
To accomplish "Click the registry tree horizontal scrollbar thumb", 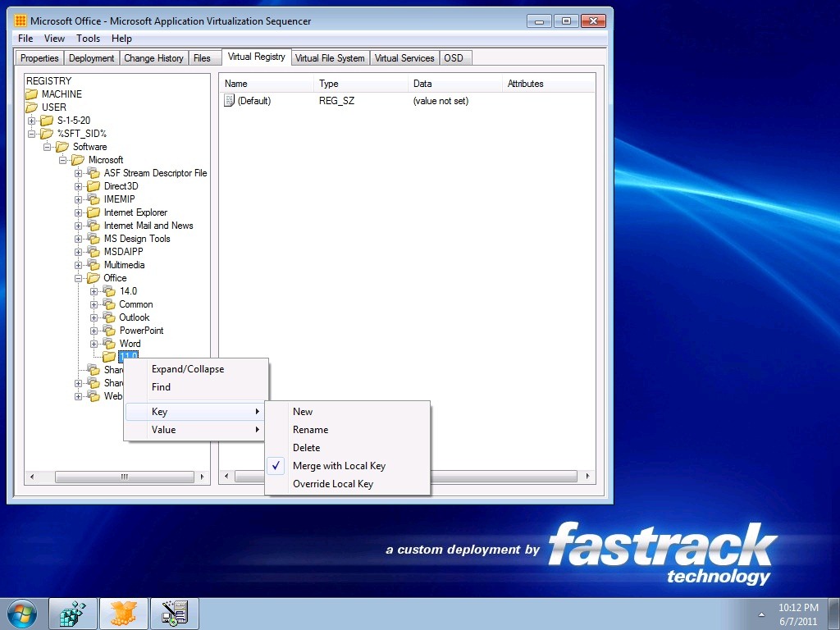I will click(x=125, y=477).
